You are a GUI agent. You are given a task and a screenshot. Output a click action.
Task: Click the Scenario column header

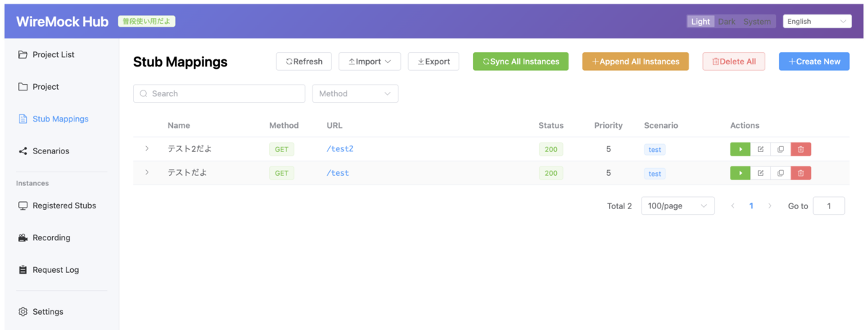pos(661,125)
